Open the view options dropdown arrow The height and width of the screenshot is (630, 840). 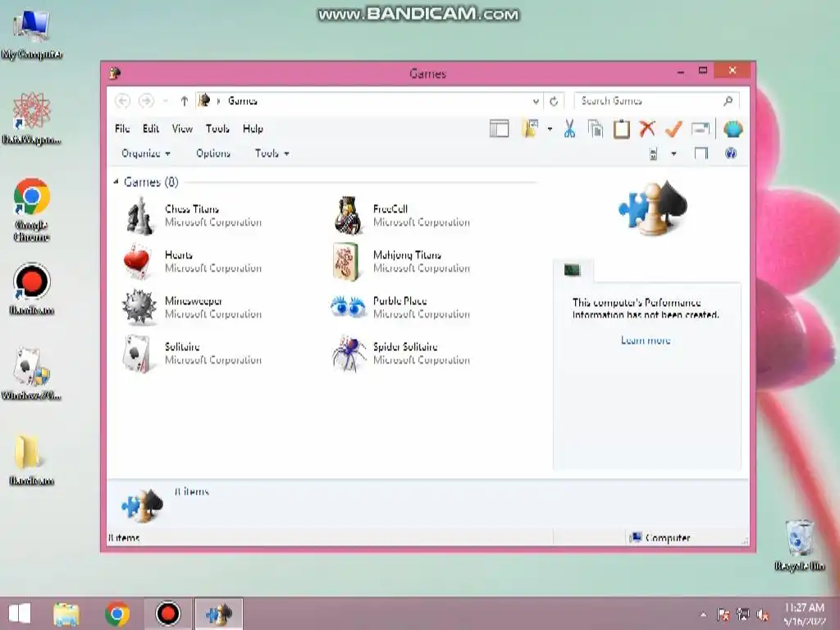point(674,154)
